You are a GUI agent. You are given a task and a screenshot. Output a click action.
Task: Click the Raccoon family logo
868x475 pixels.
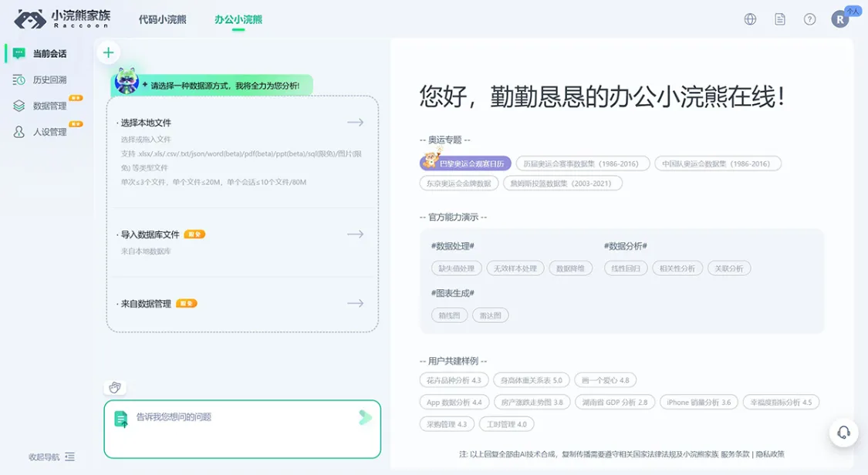(62, 19)
